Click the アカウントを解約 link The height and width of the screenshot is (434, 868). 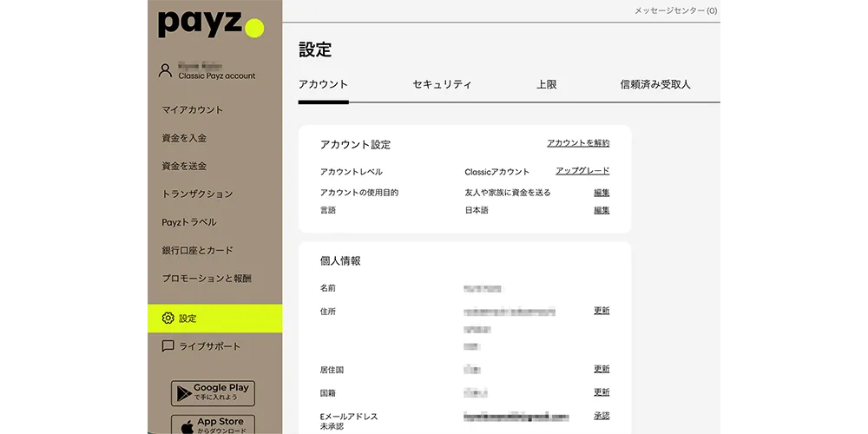point(578,143)
